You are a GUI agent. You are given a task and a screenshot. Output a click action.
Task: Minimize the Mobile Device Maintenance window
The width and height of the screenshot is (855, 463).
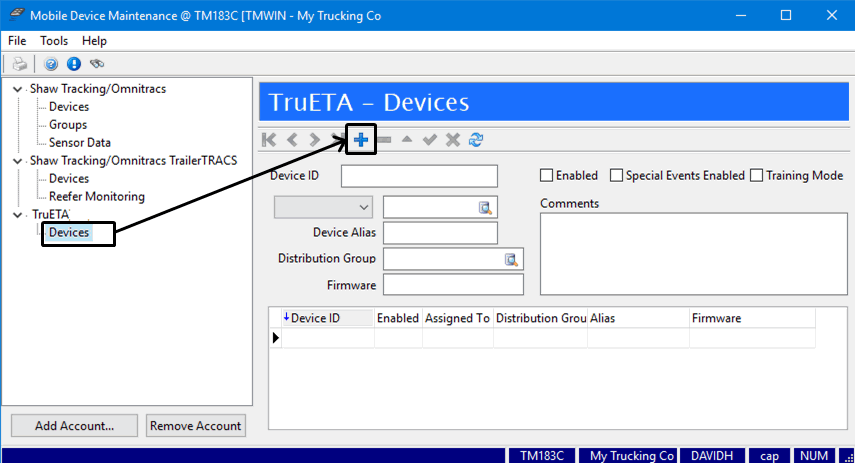tap(740, 15)
